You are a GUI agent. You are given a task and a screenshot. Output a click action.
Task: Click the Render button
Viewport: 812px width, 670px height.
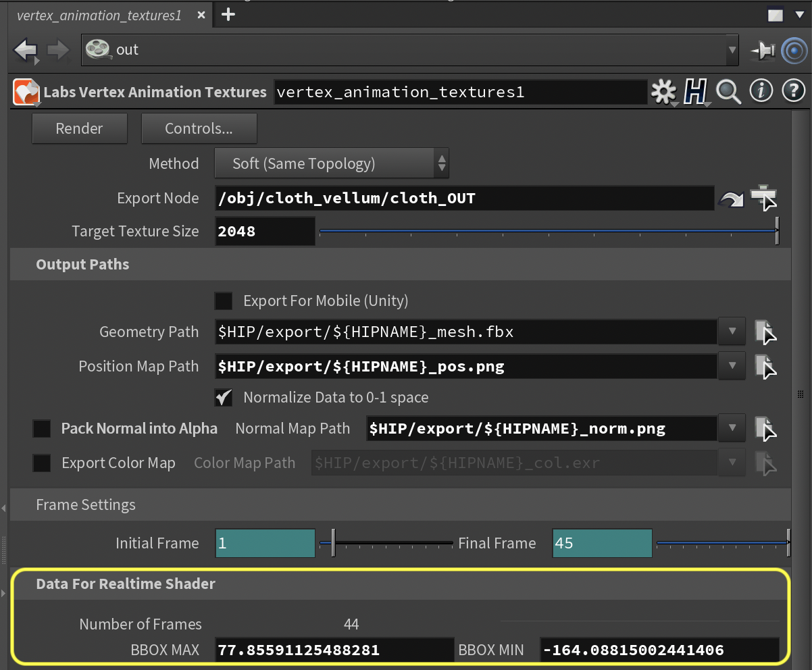tap(80, 128)
